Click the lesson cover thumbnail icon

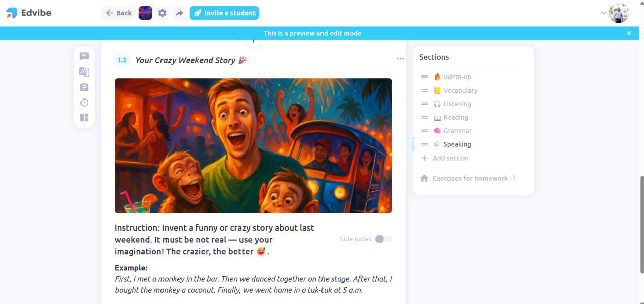coord(145,13)
